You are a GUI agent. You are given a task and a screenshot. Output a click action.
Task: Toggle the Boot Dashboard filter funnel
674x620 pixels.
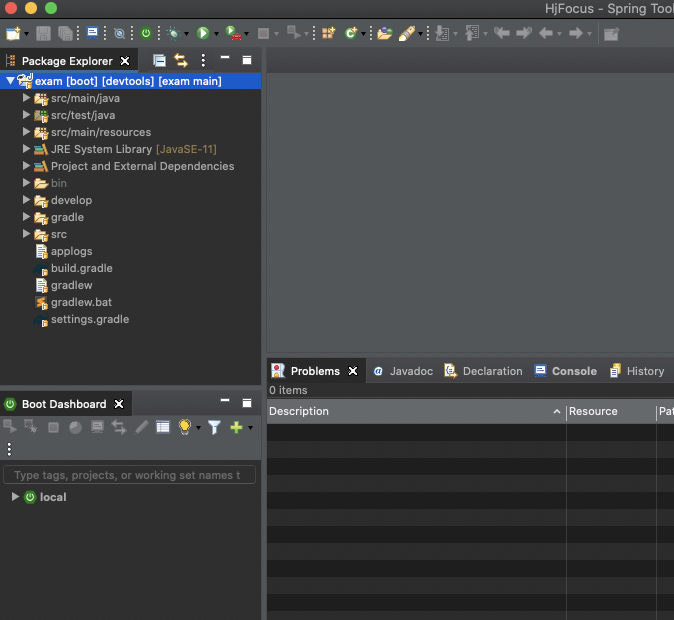(214, 427)
